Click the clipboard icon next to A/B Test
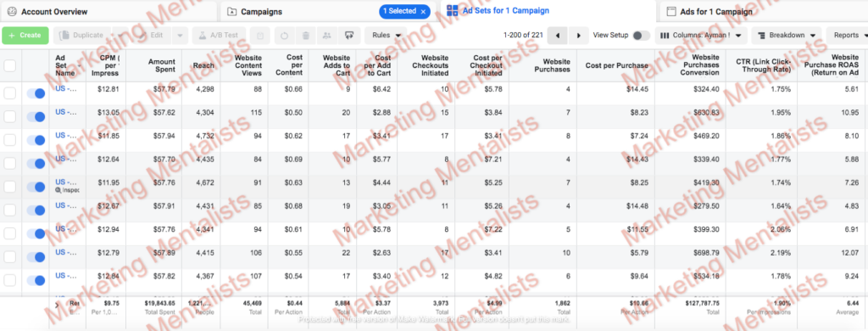 260,36
